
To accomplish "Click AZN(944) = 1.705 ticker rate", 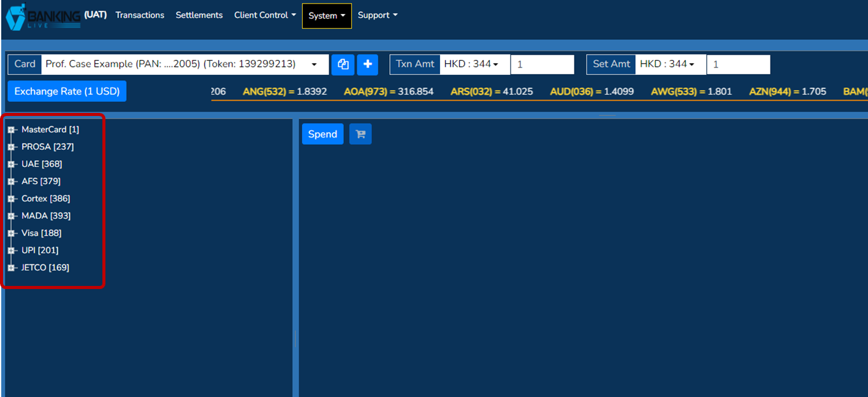I will point(788,91).
